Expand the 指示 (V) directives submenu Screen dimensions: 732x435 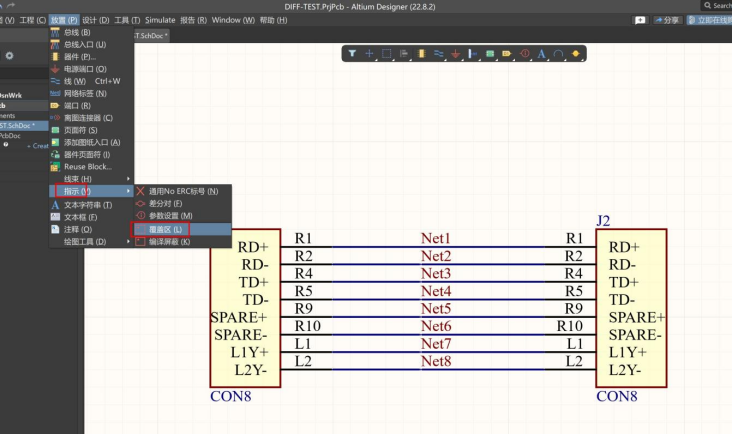tap(92, 191)
